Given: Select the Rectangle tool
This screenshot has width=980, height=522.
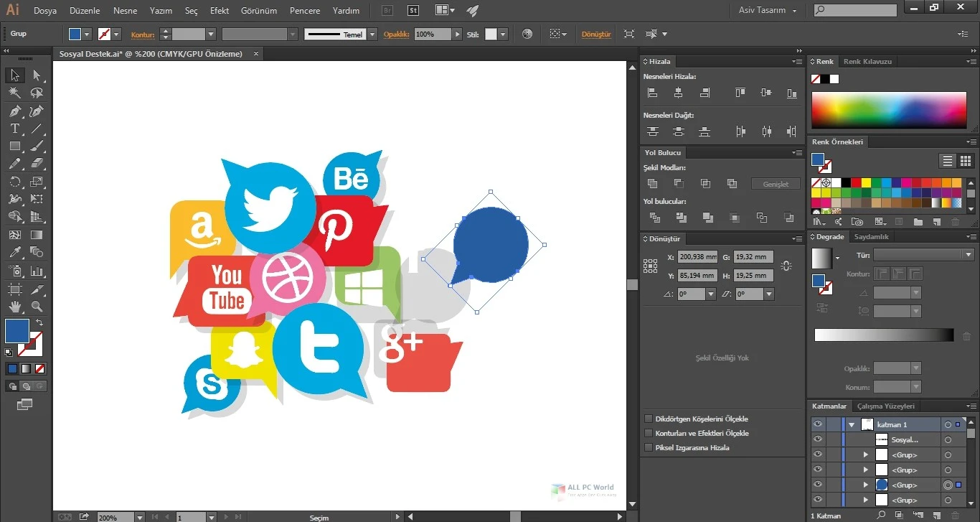Looking at the screenshot, I should coord(14,146).
